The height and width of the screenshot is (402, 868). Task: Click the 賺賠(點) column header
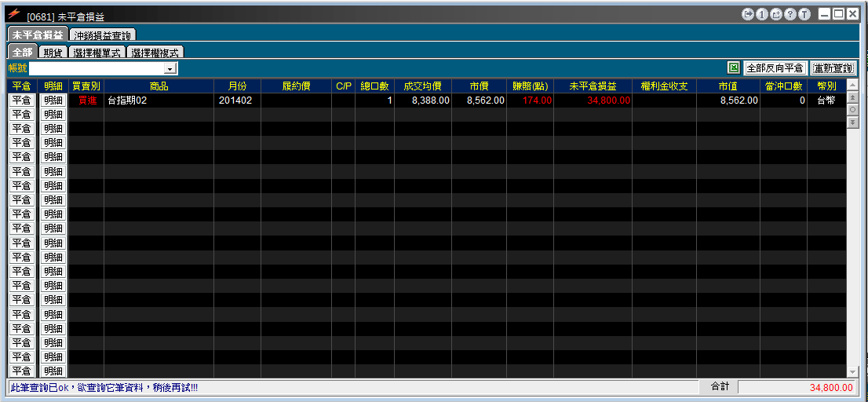530,86
